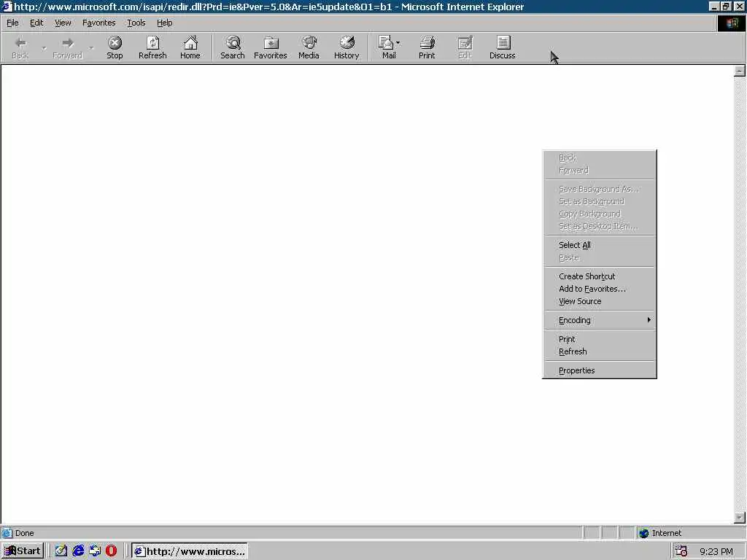Open the Help menu
The height and width of the screenshot is (560, 747).
coord(164,23)
